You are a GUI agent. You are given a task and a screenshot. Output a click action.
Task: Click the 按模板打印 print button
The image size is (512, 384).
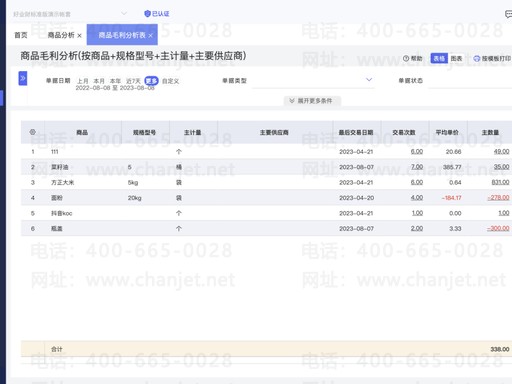click(492, 58)
